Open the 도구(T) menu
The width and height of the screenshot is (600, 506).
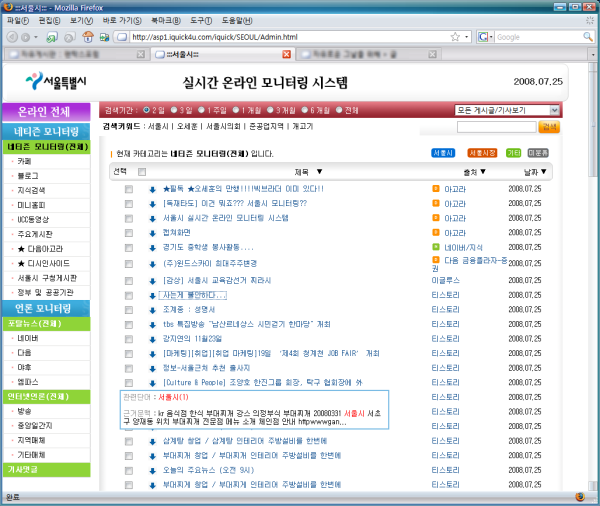pyautogui.click(x=201, y=21)
